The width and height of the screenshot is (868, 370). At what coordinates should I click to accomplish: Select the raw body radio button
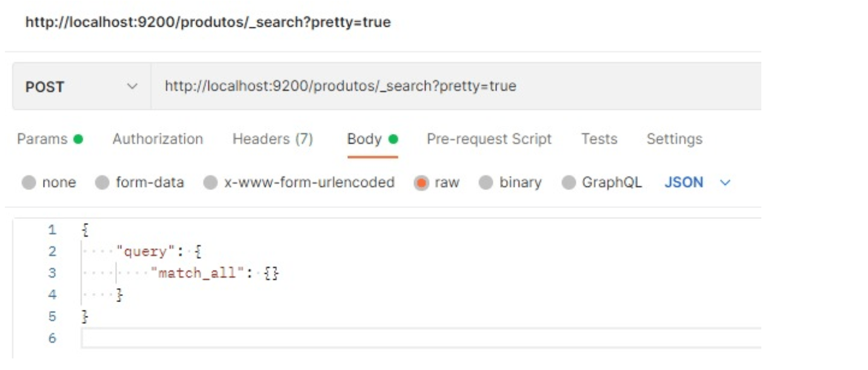pos(421,183)
